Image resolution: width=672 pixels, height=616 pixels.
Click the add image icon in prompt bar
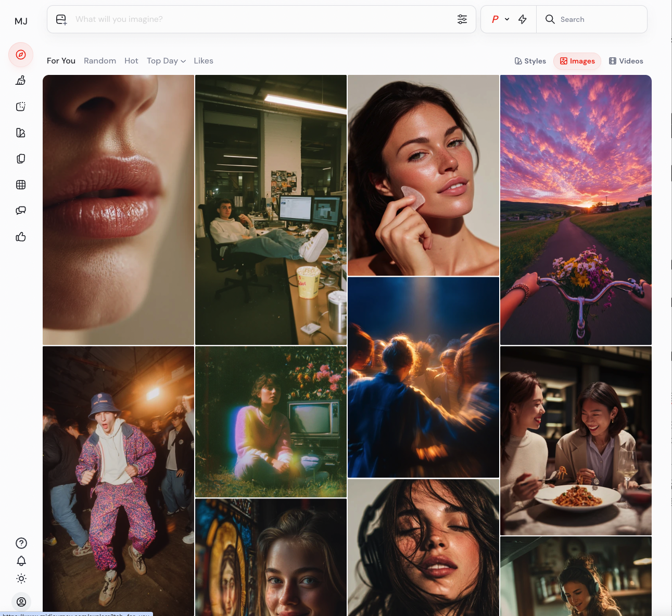61,20
